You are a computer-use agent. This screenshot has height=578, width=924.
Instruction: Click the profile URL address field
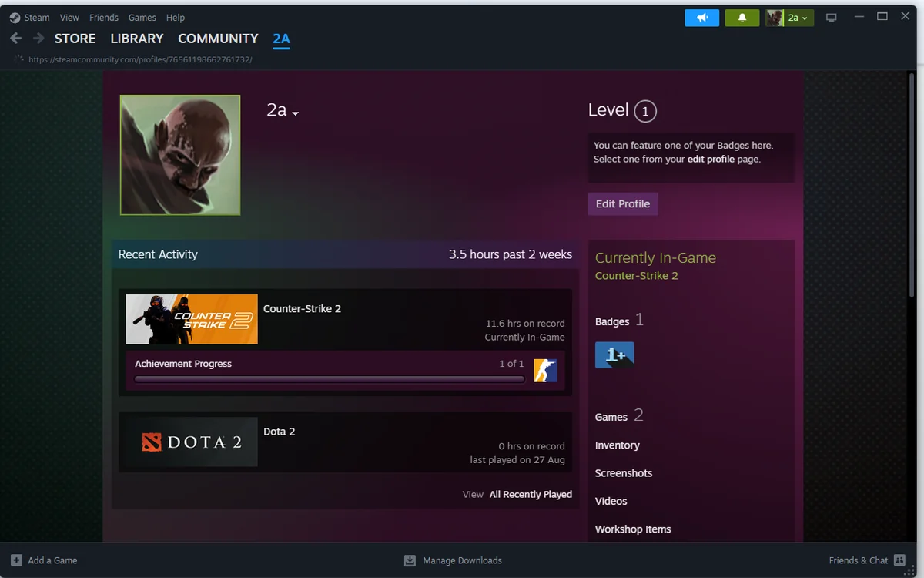pyautogui.click(x=140, y=59)
